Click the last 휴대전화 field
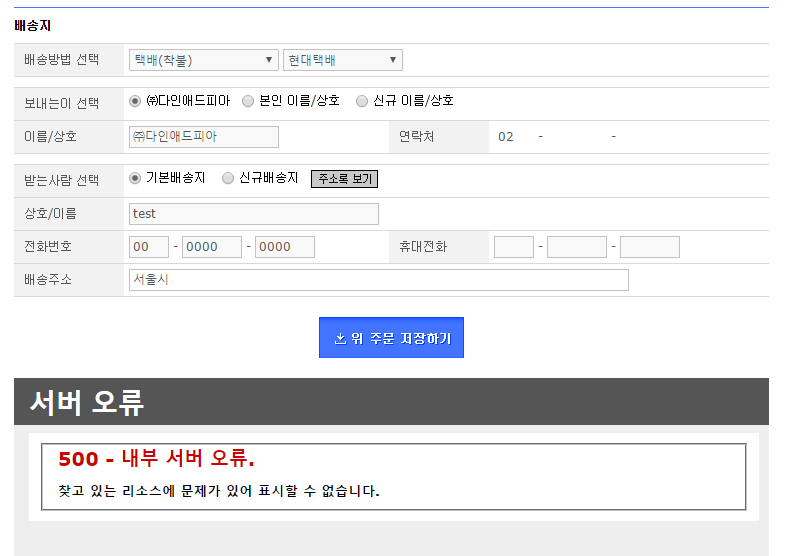 (x=650, y=247)
